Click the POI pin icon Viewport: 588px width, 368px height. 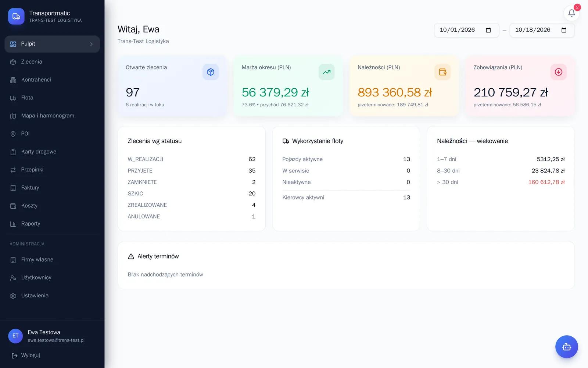pos(13,134)
